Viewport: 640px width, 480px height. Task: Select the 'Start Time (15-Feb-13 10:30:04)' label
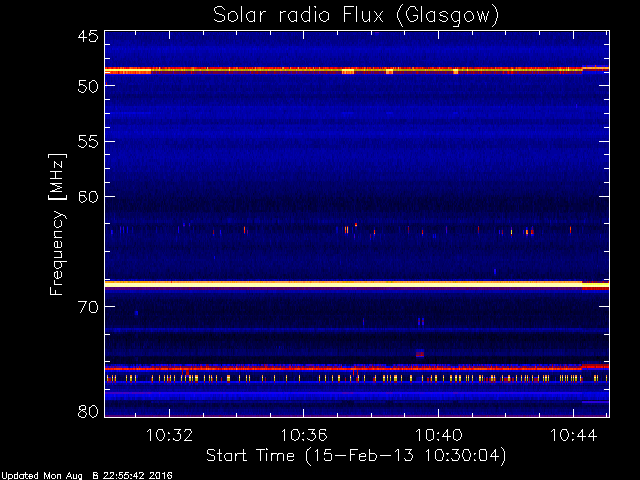click(356, 456)
